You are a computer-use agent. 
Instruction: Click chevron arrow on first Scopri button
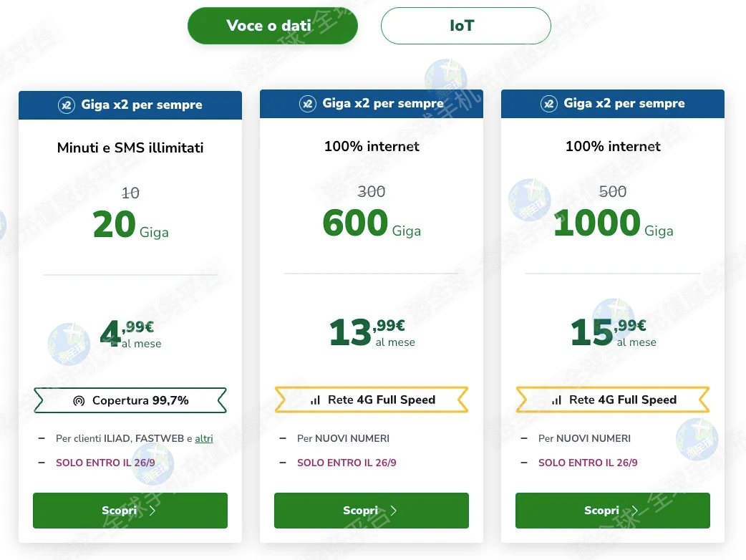click(152, 511)
